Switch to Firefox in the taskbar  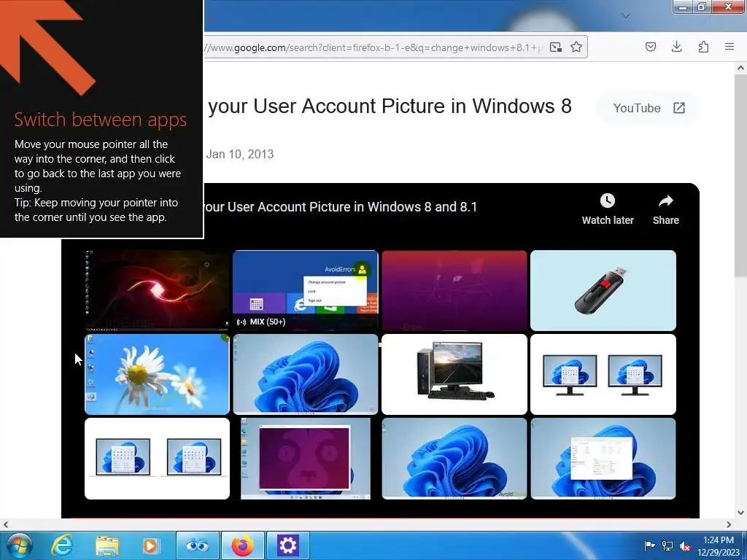(243, 545)
